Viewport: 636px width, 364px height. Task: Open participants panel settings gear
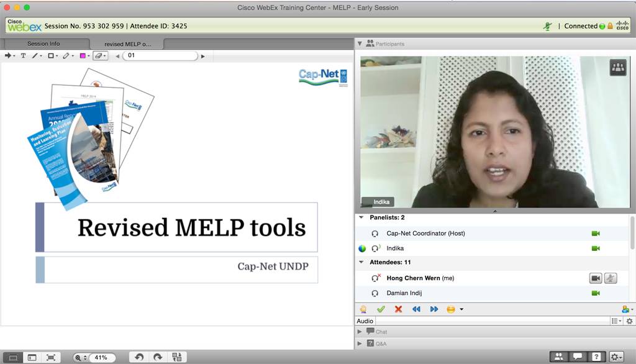click(630, 321)
